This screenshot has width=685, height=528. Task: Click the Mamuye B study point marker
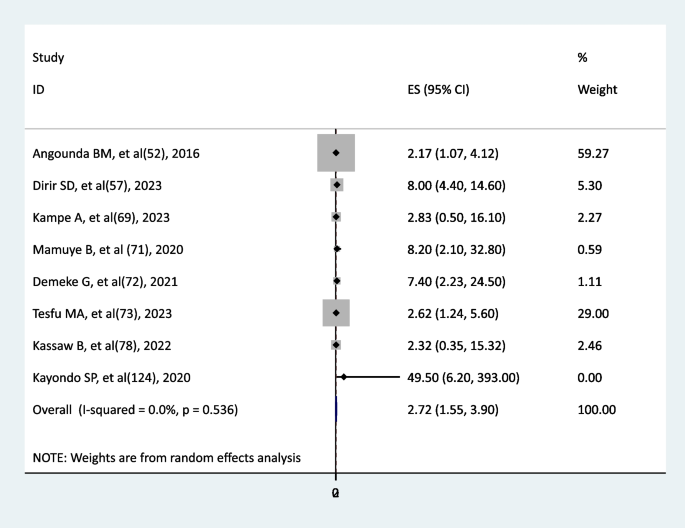click(337, 248)
